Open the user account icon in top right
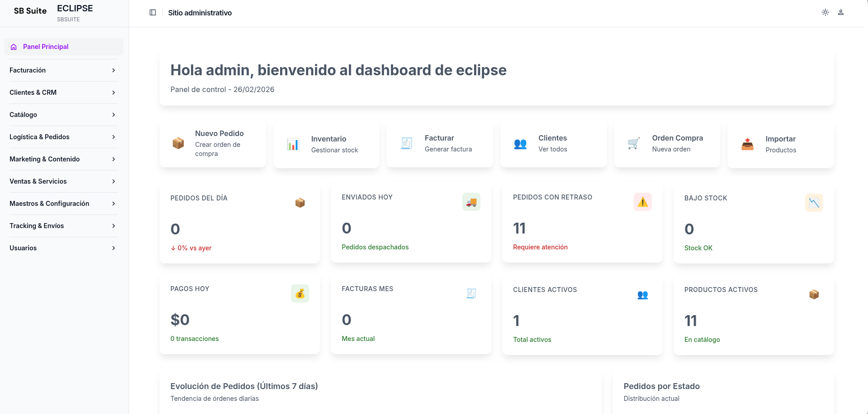 841,12
